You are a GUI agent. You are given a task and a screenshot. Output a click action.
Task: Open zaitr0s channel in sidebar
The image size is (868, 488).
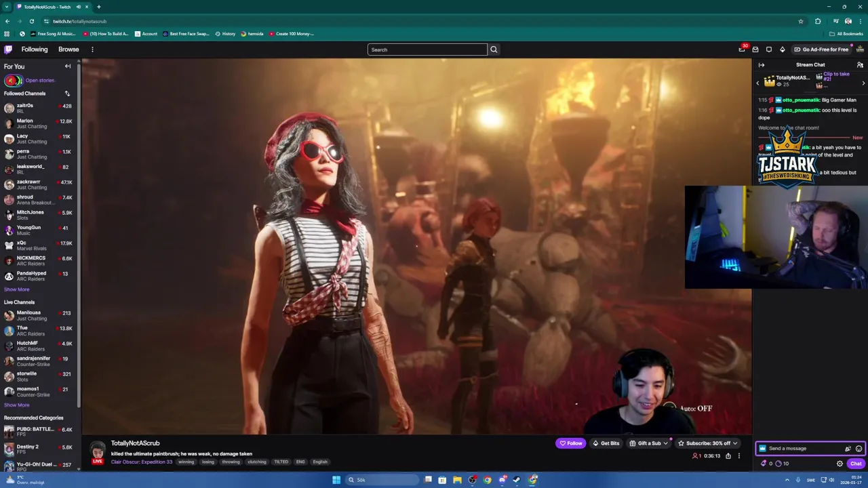38,108
